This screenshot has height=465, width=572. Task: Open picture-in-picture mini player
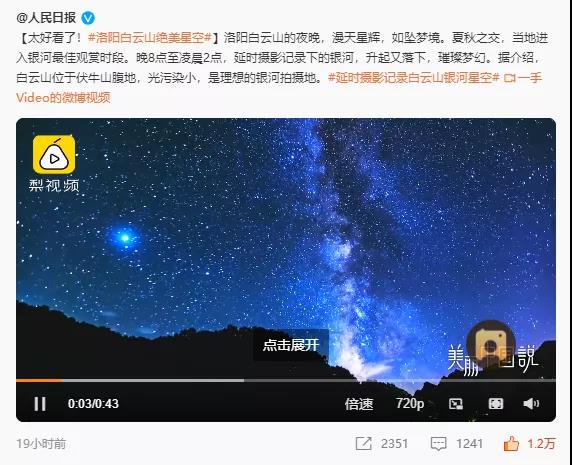pyautogui.click(x=456, y=404)
